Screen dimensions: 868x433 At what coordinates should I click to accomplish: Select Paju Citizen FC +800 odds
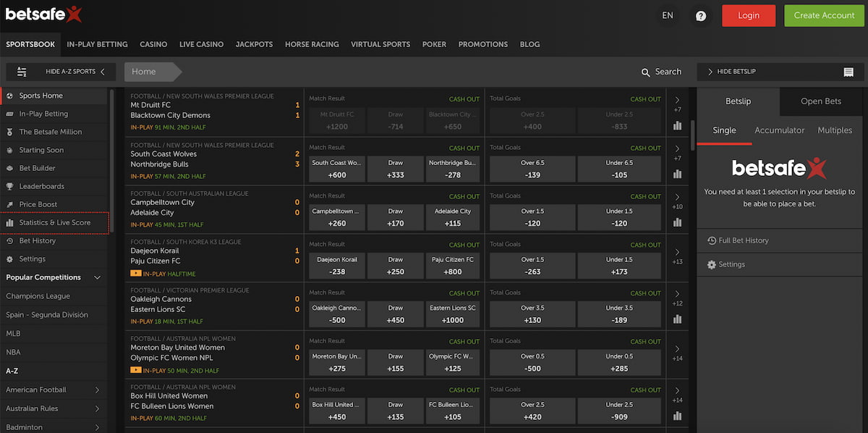click(x=452, y=266)
